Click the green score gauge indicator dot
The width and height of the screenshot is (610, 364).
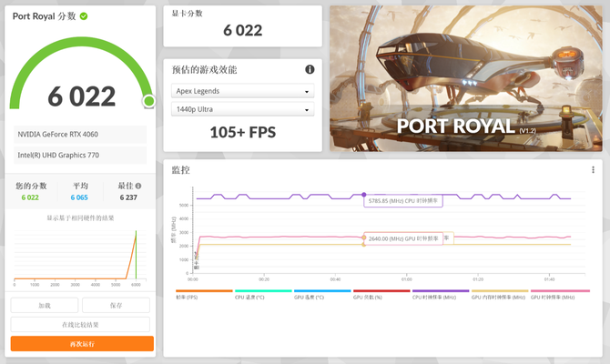148,101
